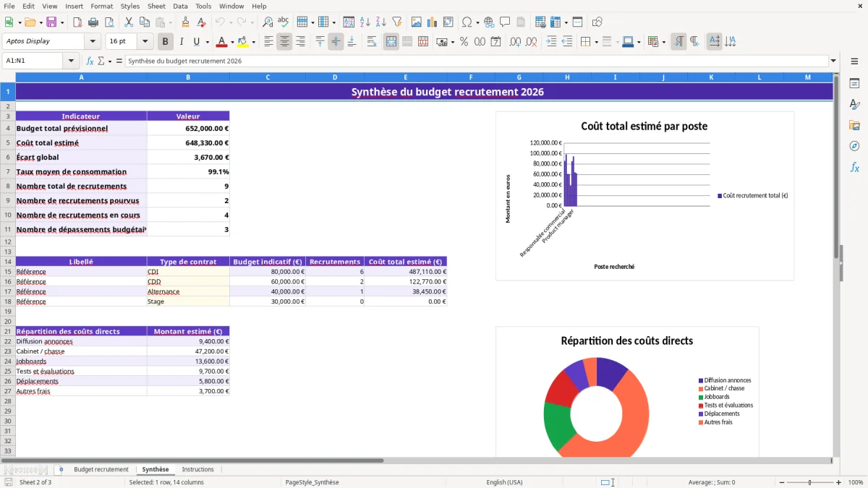Open the Aptos Display font name dropdown

click(x=93, y=41)
